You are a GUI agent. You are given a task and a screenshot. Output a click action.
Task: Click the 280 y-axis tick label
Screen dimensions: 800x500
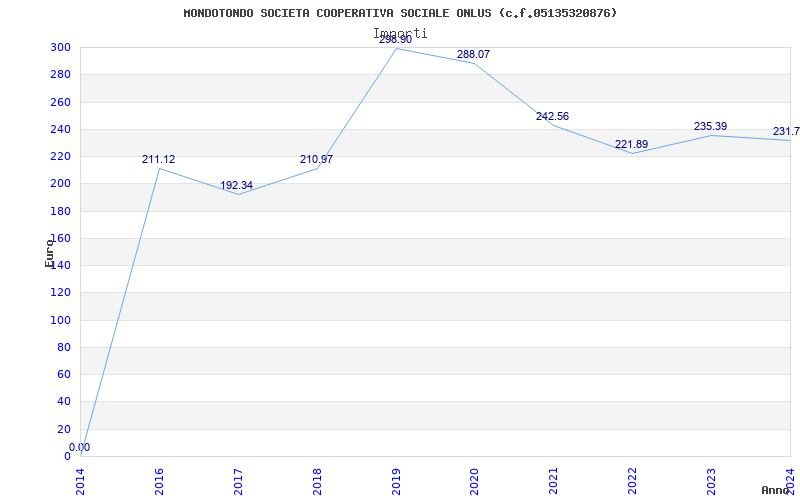(x=60, y=74)
